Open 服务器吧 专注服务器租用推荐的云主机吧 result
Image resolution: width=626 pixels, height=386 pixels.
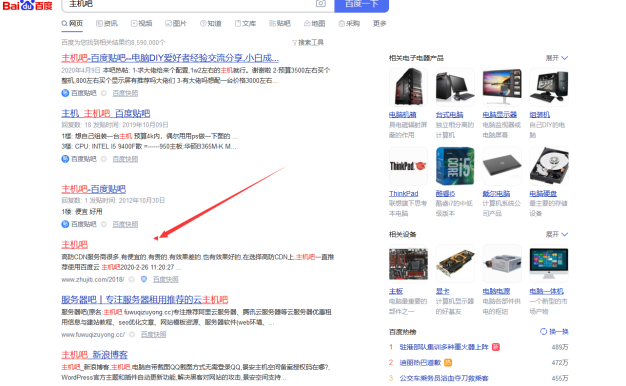click(x=145, y=299)
